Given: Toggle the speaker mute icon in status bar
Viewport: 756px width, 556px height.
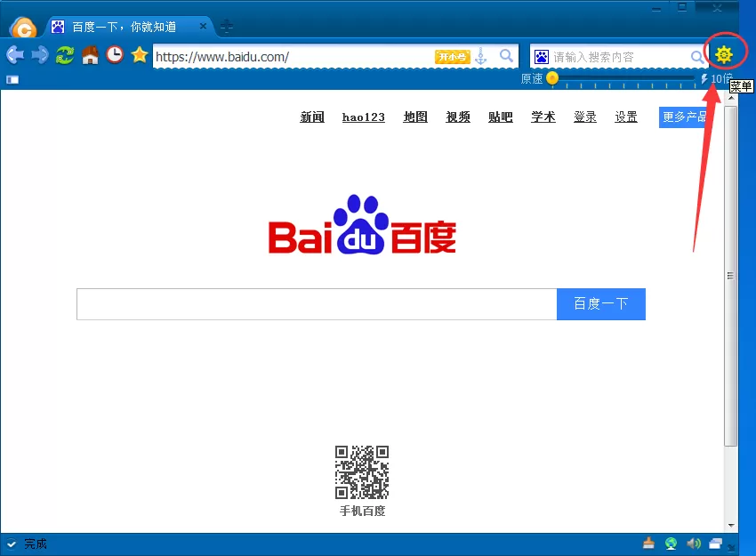Looking at the screenshot, I should [694, 544].
